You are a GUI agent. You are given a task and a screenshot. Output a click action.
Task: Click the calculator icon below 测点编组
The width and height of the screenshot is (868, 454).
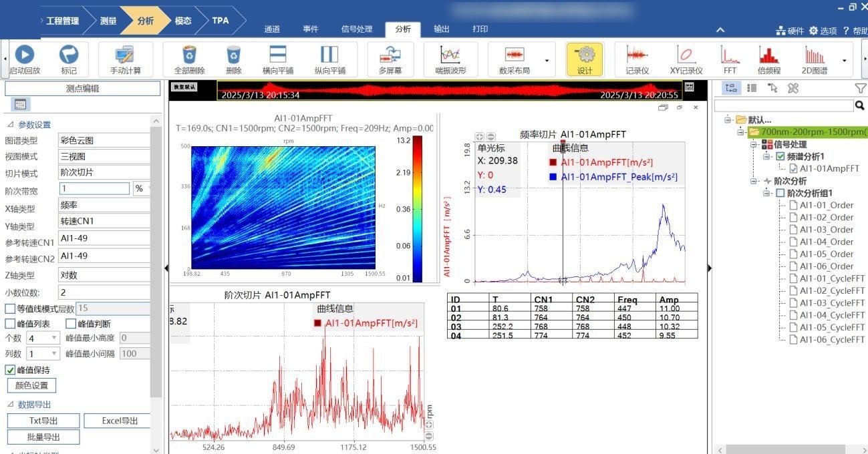(x=20, y=104)
